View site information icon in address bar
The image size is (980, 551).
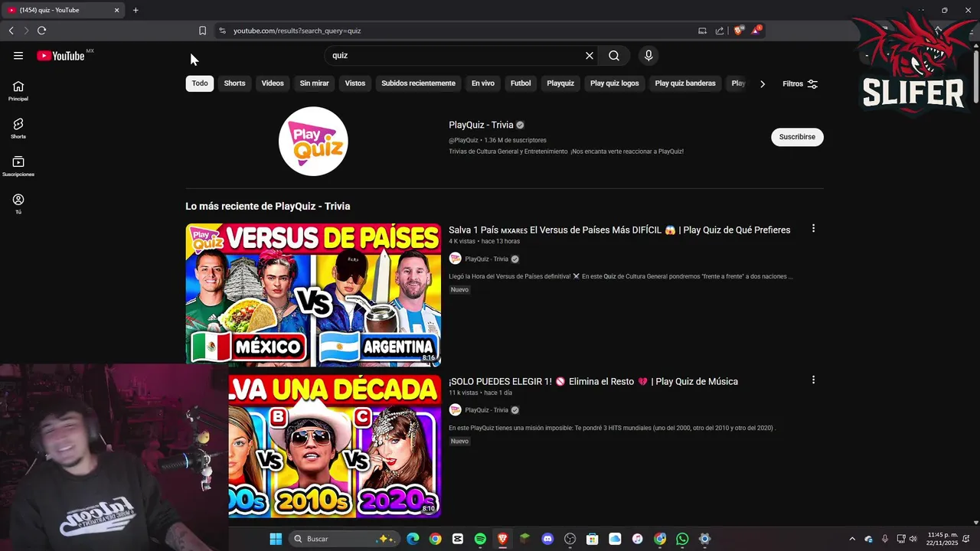(222, 31)
